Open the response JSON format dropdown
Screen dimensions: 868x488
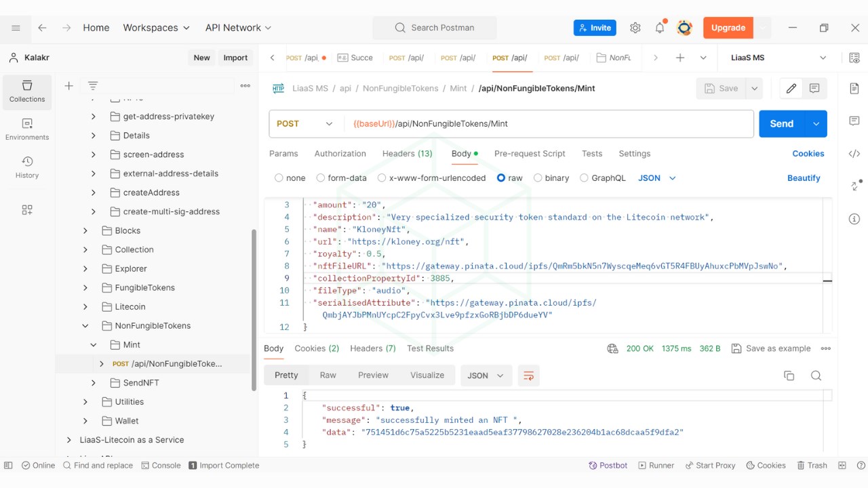486,375
